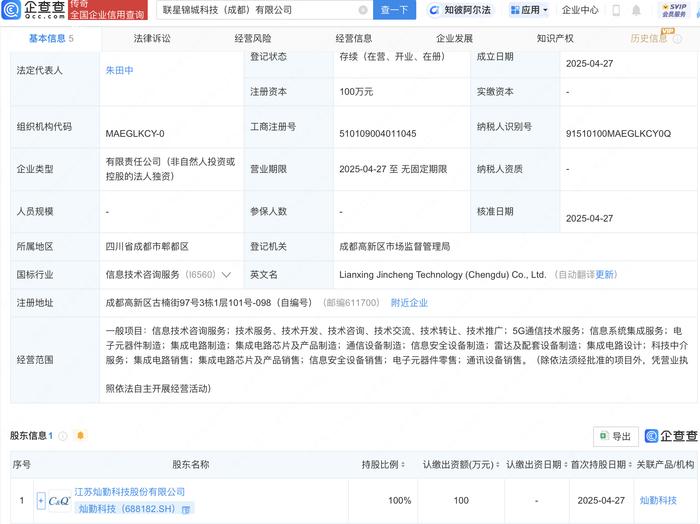Click the 成都高新区市场监督管理局 registration authority text

pyautogui.click(x=395, y=246)
